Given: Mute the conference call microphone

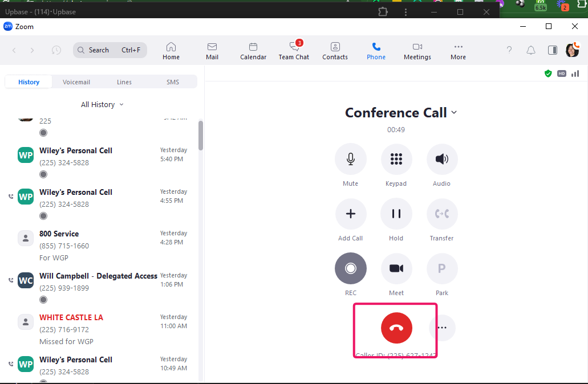Looking at the screenshot, I should tap(350, 159).
